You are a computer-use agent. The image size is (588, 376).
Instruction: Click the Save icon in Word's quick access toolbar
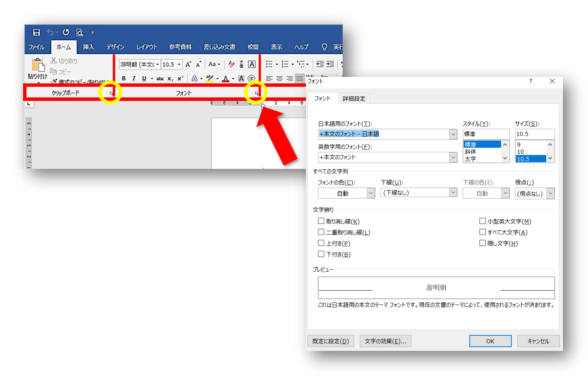pyautogui.click(x=36, y=32)
